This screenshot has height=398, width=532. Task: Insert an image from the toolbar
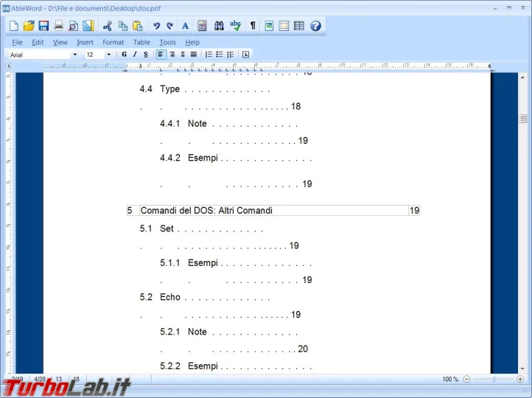(269, 26)
